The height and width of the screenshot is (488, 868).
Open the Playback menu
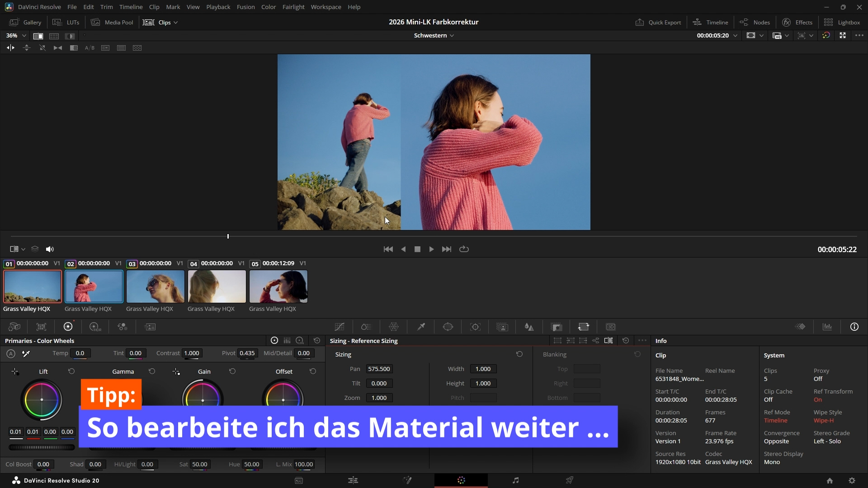click(x=218, y=7)
